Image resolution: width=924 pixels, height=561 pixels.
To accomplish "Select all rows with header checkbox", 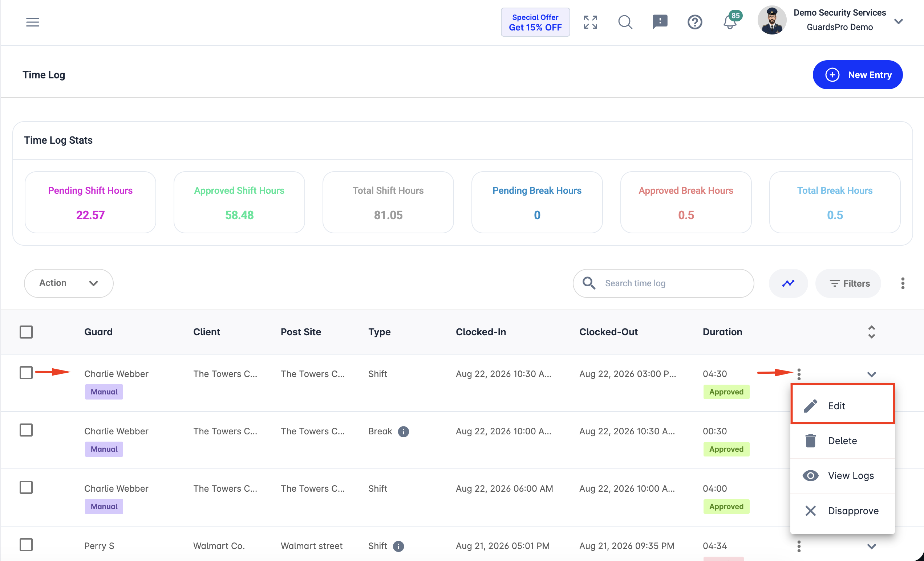I will pyautogui.click(x=26, y=332).
